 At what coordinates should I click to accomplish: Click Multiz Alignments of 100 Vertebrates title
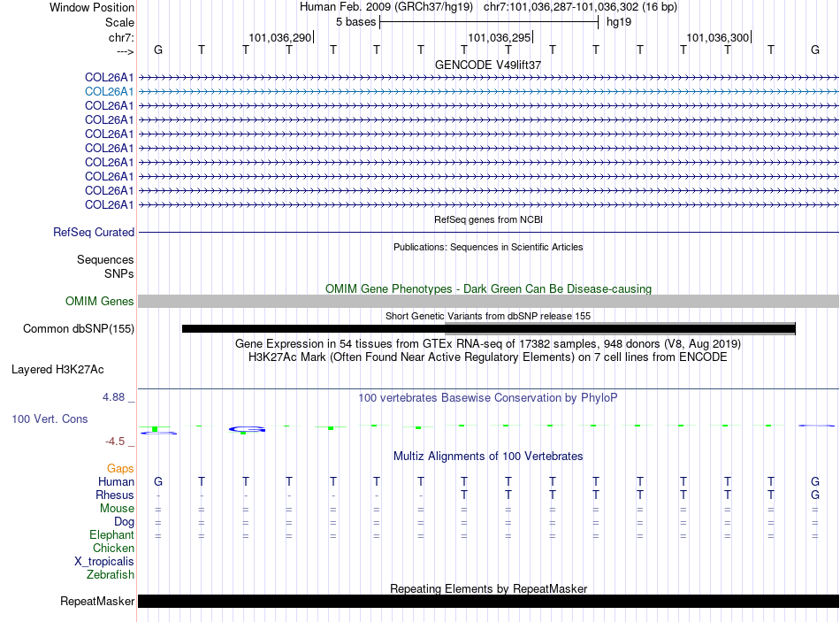488,457
